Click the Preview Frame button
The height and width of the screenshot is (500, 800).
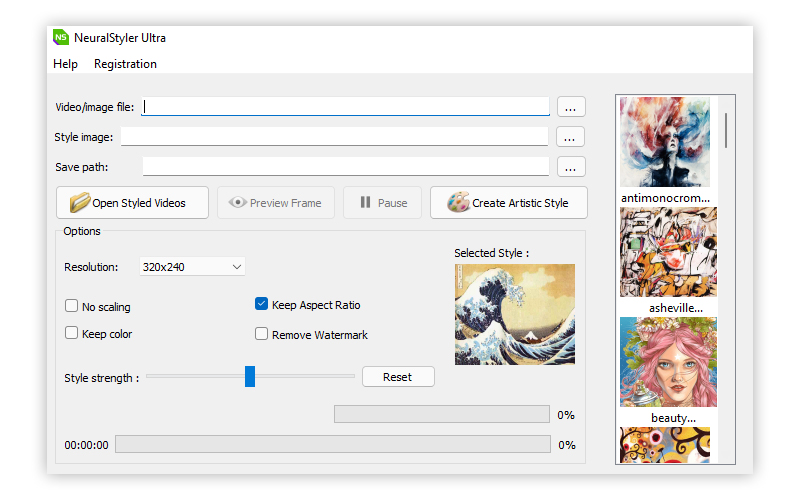(276, 203)
